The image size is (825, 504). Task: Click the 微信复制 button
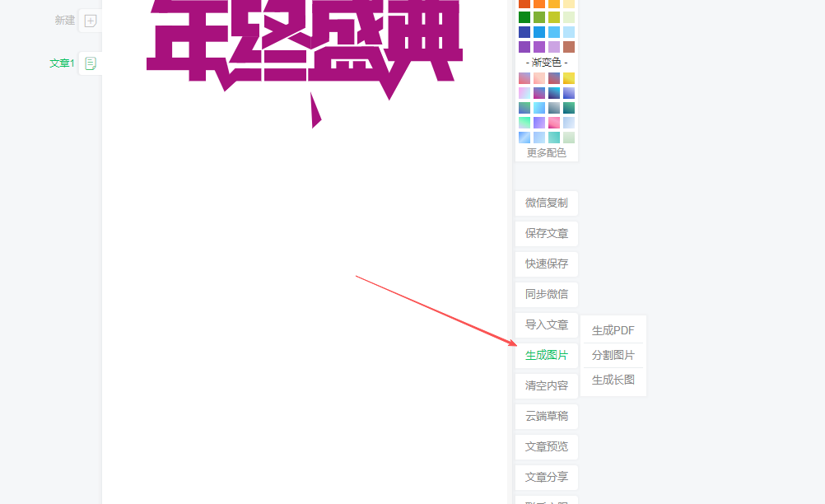click(x=546, y=203)
